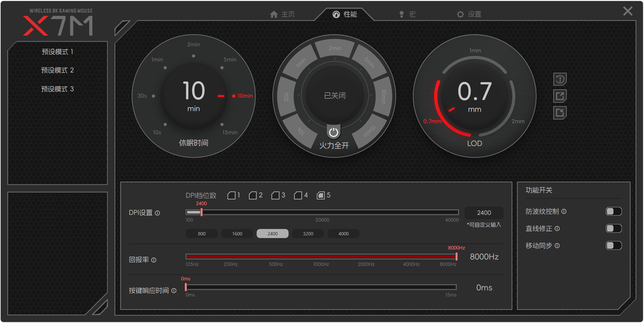
Task: Toggle the 直线修正 switch
Action: tap(614, 228)
